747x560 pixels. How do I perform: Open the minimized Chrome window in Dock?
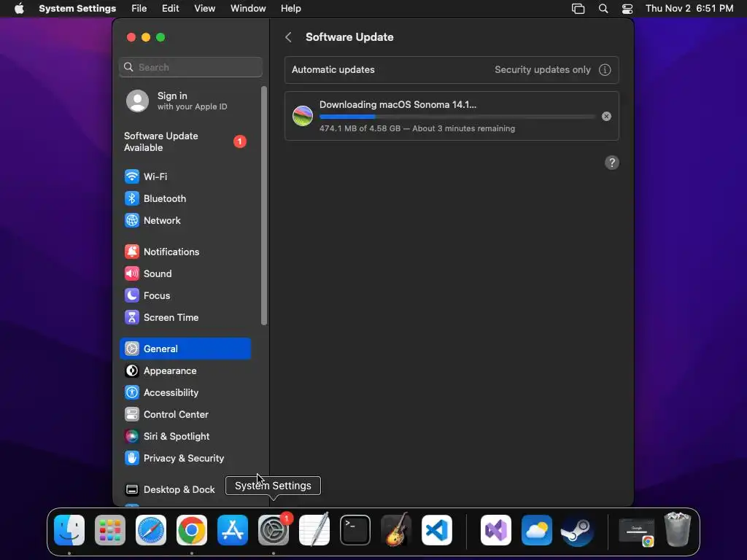pyautogui.click(x=636, y=531)
